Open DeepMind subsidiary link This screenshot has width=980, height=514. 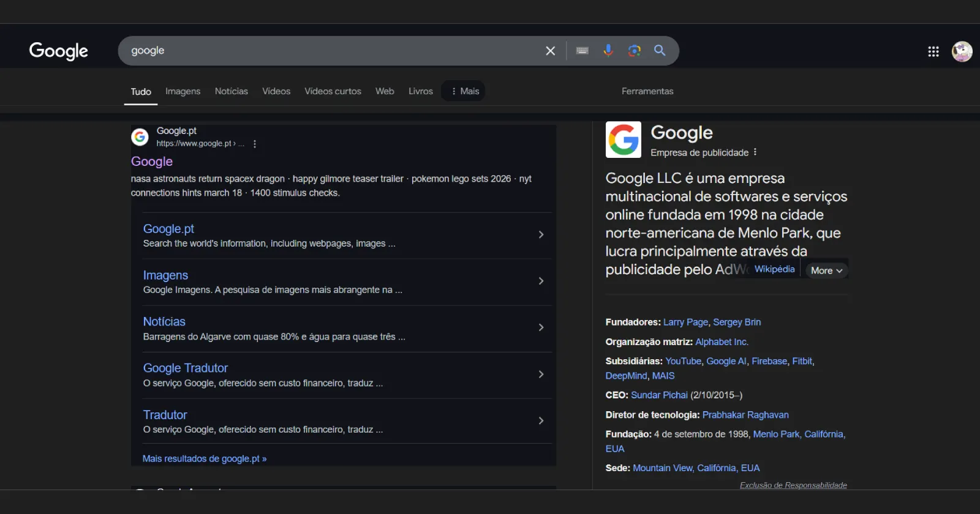pyautogui.click(x=626, y=376)
